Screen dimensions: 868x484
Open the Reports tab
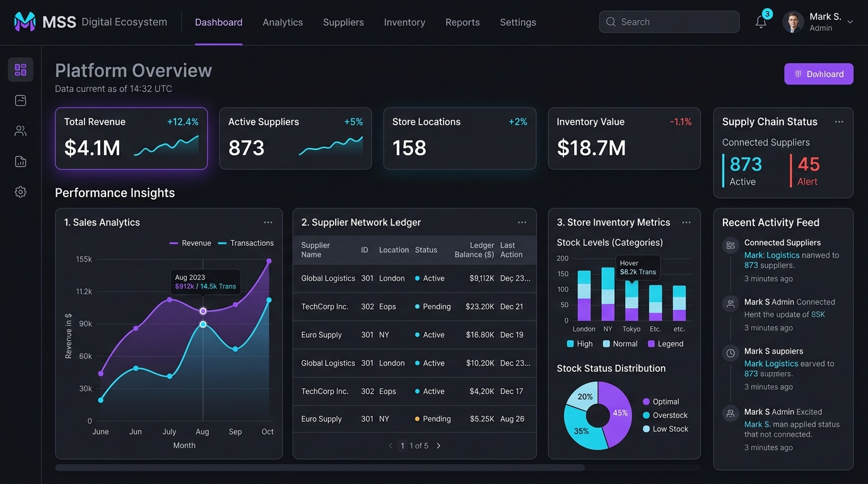coord(462,22)
